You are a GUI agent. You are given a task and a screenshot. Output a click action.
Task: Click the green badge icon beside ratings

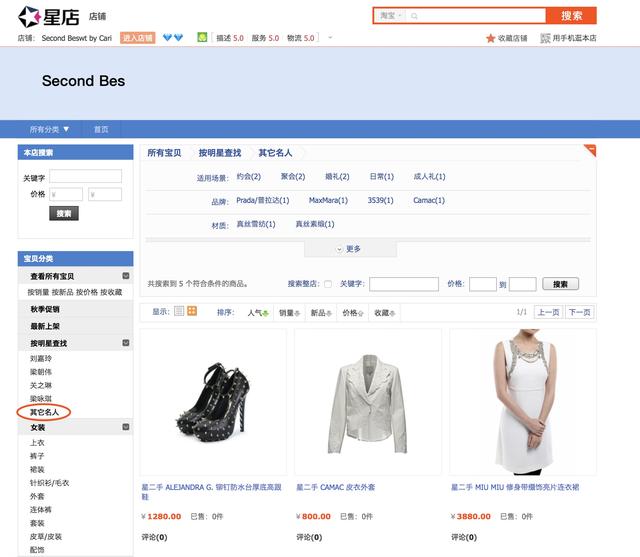click(x=202, y=37)
